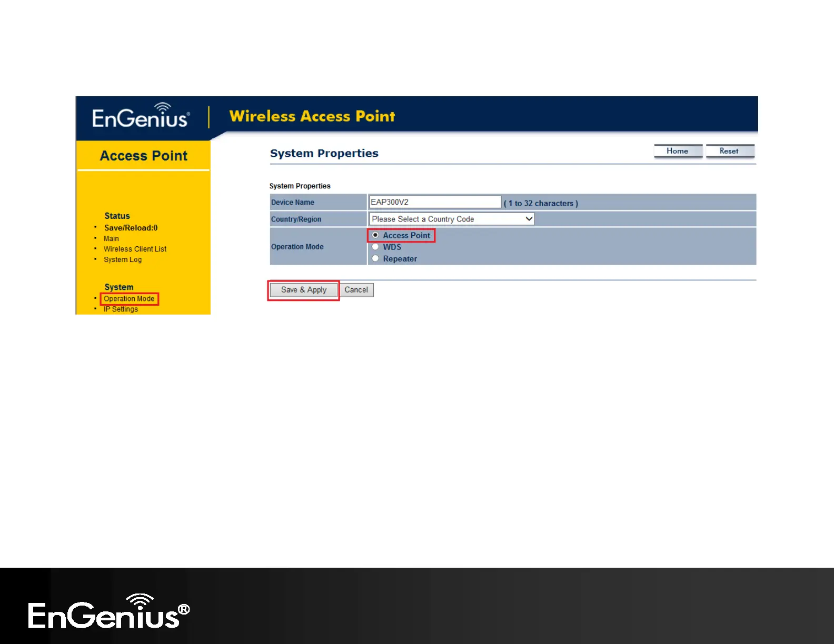This screenshot has width=834, height=644.
Task: Click the 'Operation Mode' table row label
Action: pyautogui.click(x=297, y=247)
